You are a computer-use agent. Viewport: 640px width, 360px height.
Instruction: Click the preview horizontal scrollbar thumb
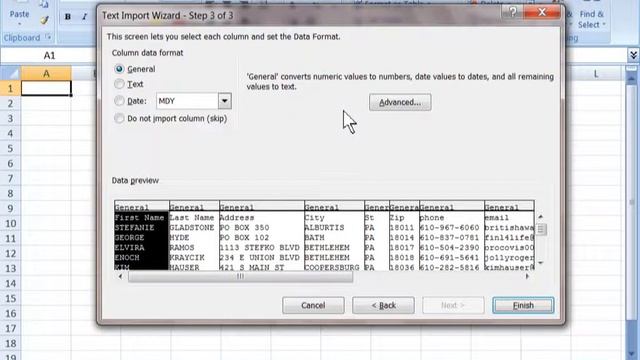click(240, 277)
